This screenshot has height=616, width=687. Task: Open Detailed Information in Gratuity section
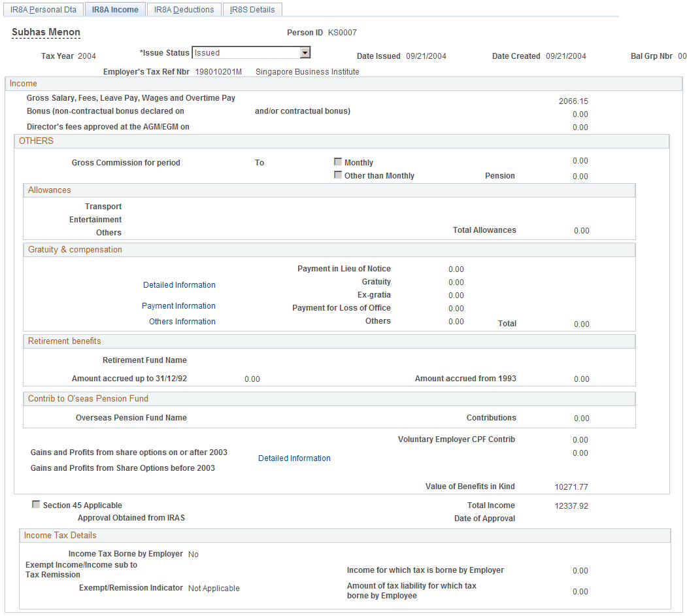tap(178, 284)
